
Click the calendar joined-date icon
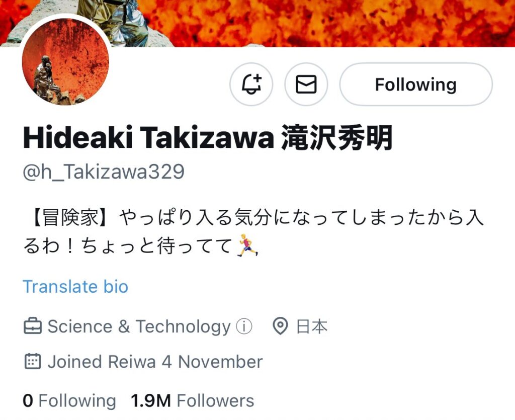33,362
